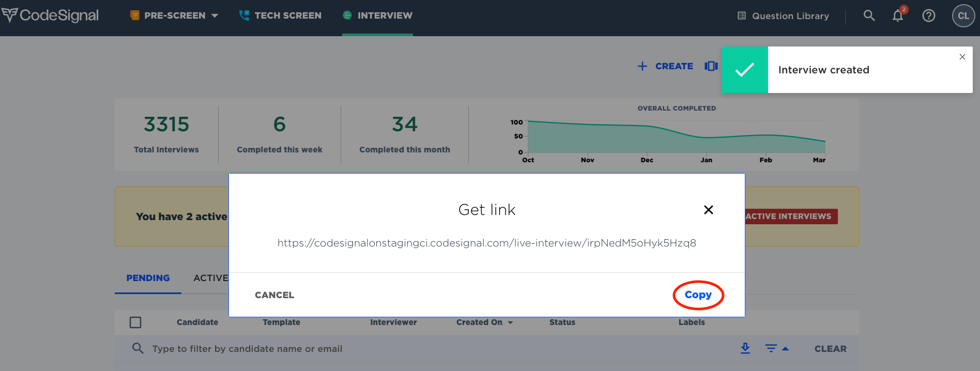Click the Candidate column header

(197, 322)
